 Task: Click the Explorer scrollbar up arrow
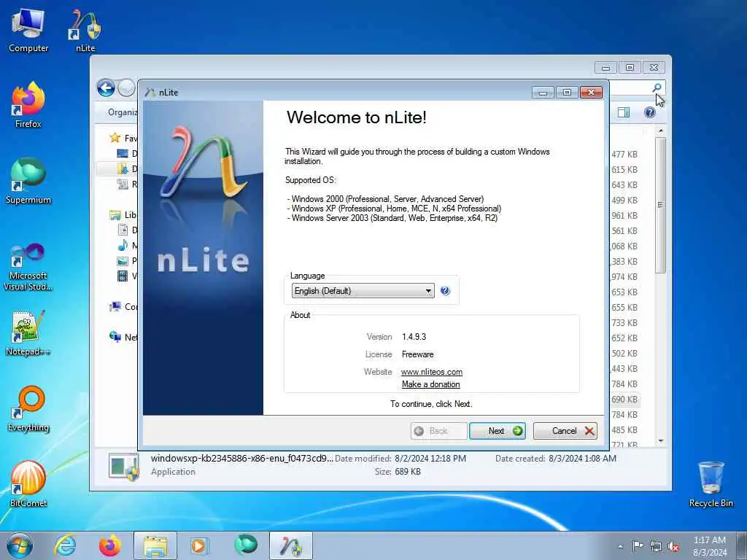tap(660, 130)
